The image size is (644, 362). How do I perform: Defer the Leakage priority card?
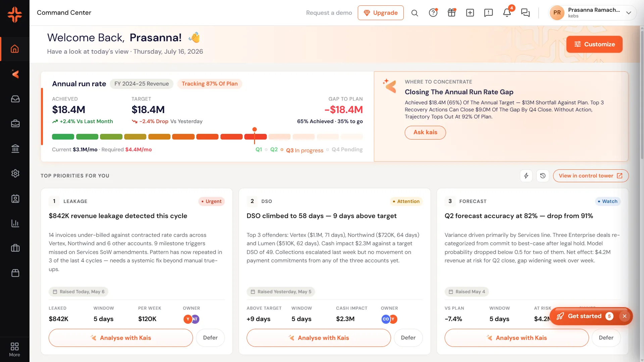click(210, 338)
